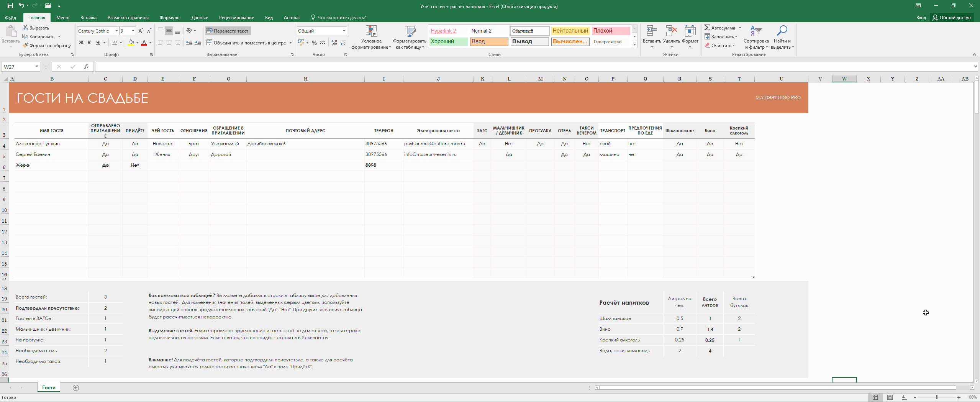Open the Формулы ribbon tab

pos(170,18)
